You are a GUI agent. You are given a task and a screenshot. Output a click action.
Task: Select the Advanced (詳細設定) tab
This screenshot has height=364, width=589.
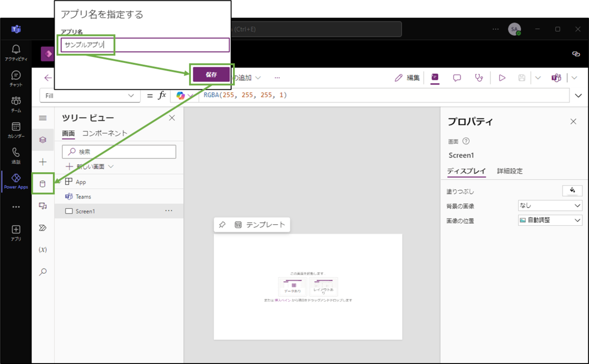pyautogui.click(x=510, y=171)
